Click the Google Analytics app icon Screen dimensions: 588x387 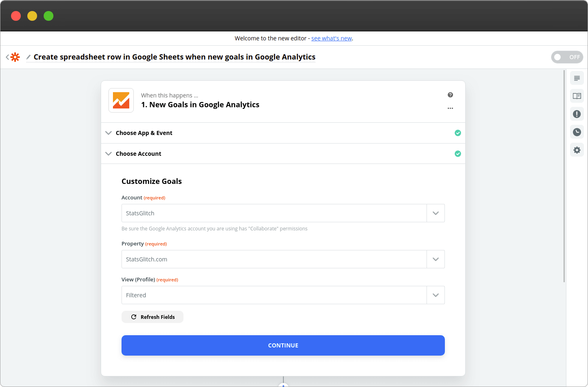[x=121, y=100]
